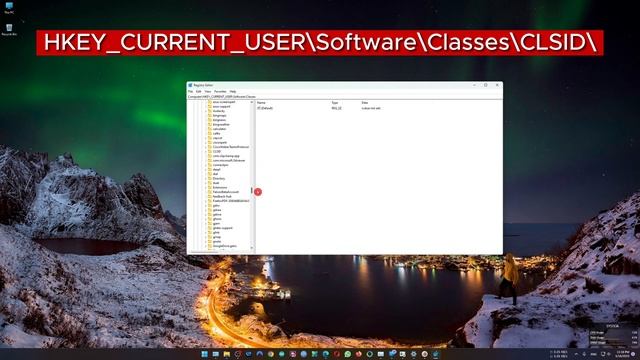Open the Help menu in Registry Editor
This screenshot has height=360, width=640.
(x=233, y=91)
